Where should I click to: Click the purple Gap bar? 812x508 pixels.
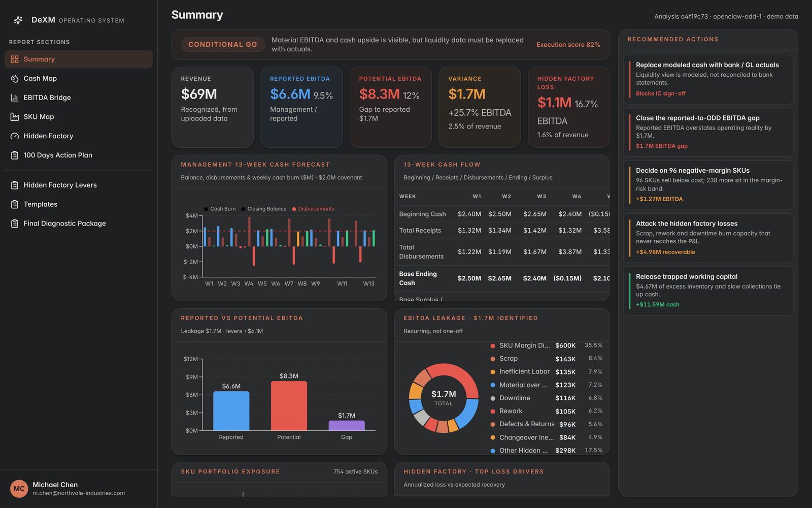point(347,426)
